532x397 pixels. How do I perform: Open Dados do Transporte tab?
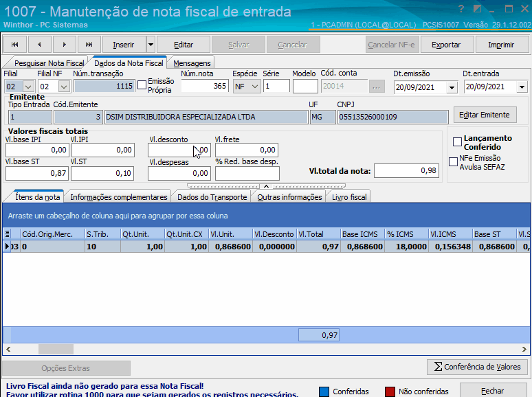coord(212,197)
